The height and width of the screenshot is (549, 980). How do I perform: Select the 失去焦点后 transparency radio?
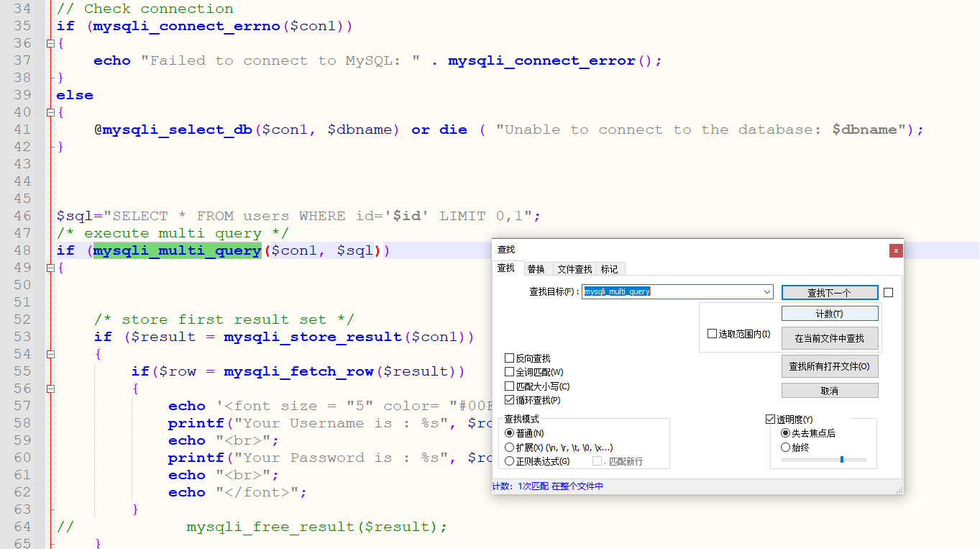click(785, 433)
